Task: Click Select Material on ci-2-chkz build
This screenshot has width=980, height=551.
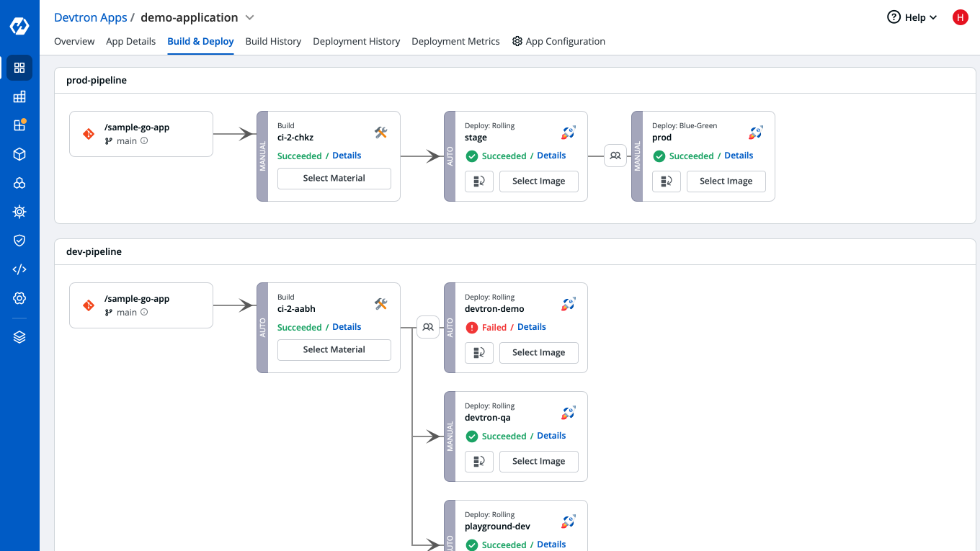Action: tap(334, 179)
